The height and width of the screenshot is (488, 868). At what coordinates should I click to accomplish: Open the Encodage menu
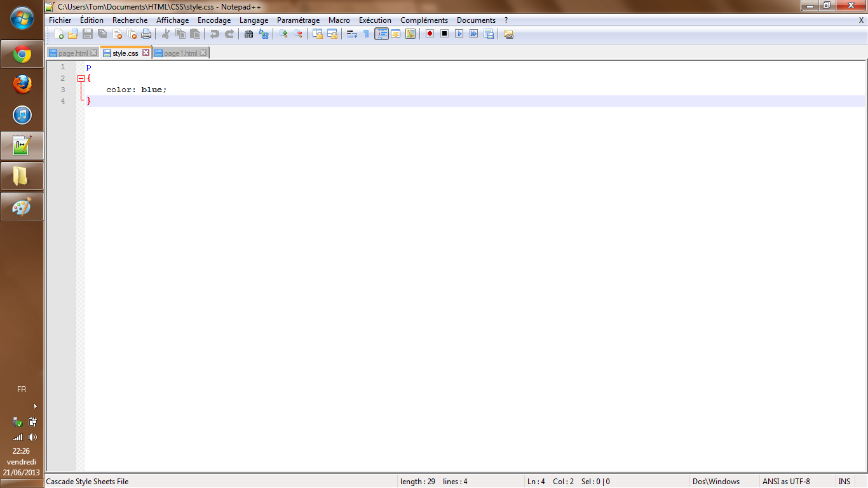click(214, 20)
